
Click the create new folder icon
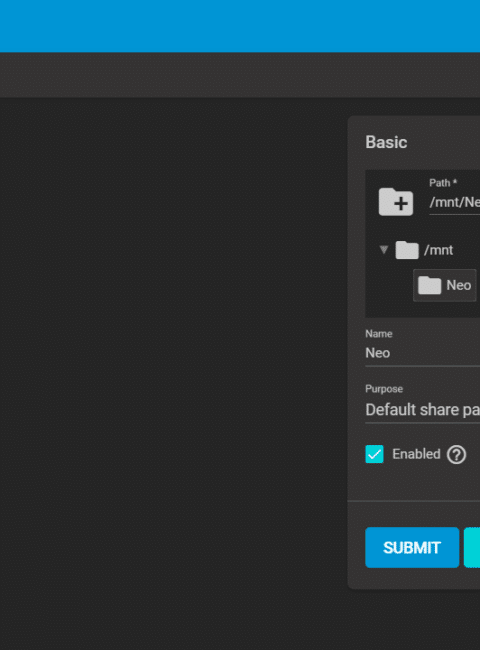[x=396, y=201]
